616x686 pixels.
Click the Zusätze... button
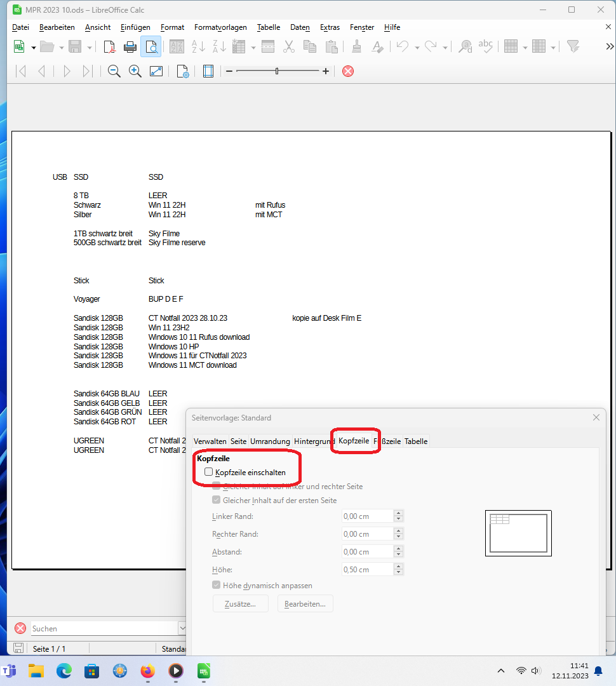coord(240,604)
